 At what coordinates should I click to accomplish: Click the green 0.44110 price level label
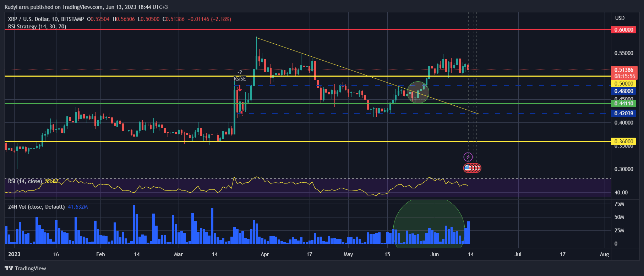point(623,104)
